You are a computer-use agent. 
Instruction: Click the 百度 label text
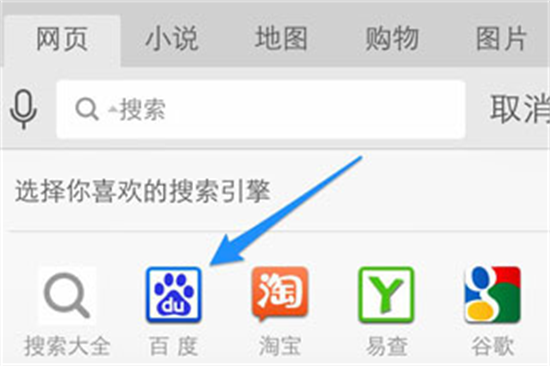point(174,346)
